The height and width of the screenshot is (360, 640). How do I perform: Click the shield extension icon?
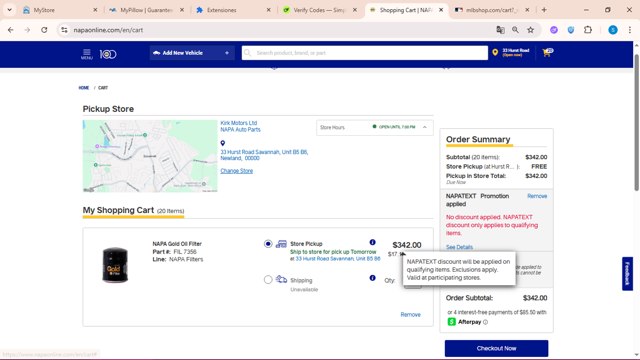(x=571, y=30)
